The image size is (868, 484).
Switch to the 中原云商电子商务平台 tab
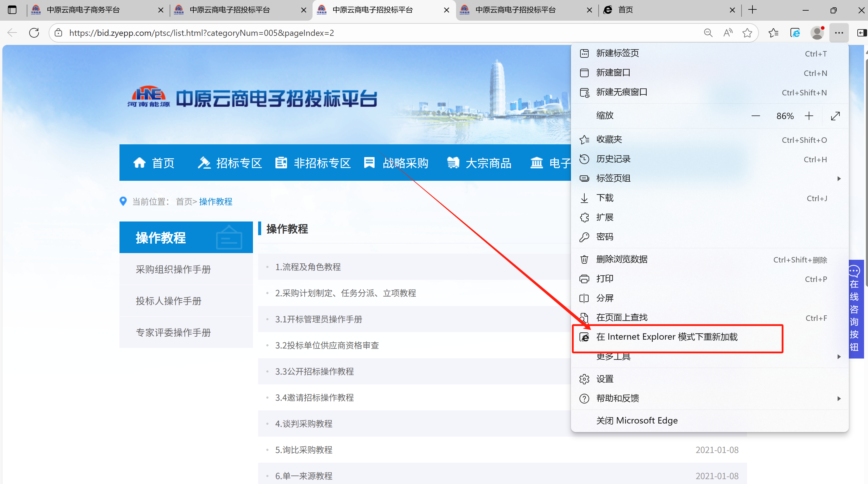pyautogui.click(x=83, y=10)
